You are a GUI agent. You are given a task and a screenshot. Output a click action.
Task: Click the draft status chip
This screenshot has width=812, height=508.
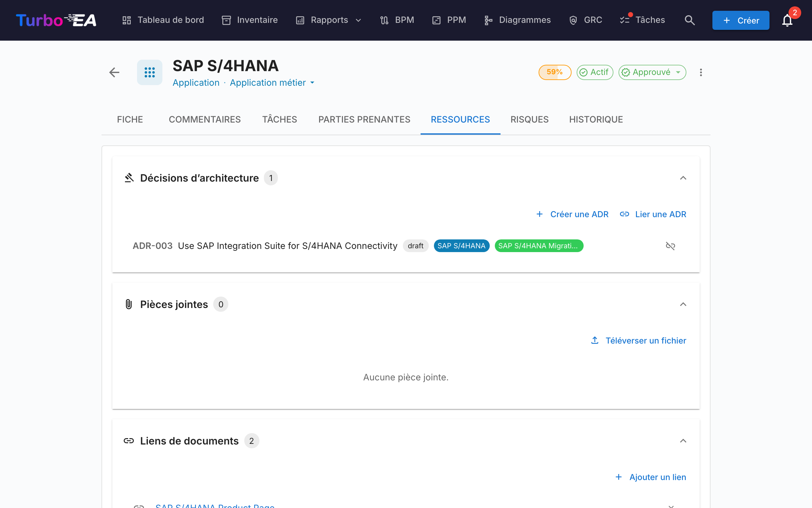tap(416, 246)
